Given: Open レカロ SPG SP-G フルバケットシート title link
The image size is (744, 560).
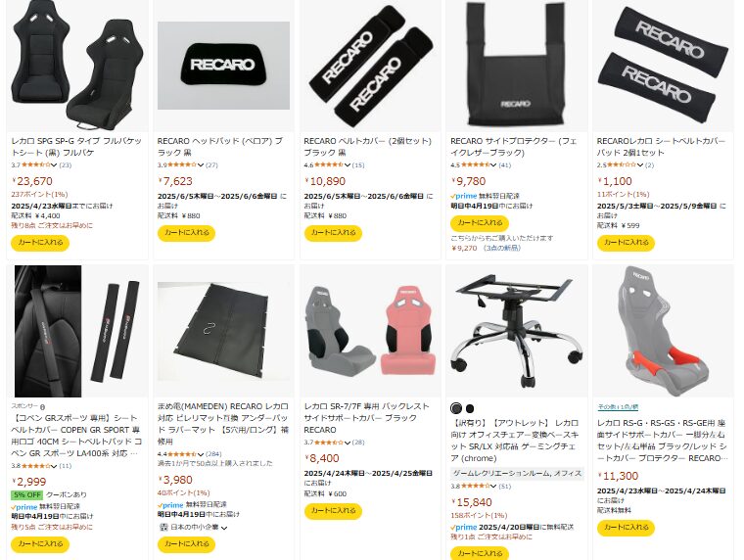Looking at the screenshot, I should pos(76,147).
